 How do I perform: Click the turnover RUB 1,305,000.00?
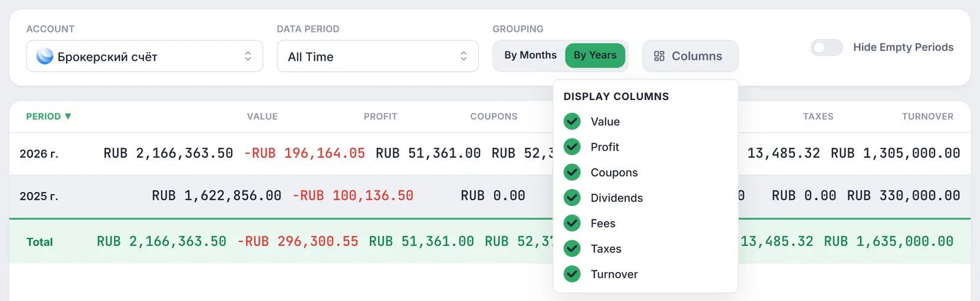pos(895,153)
